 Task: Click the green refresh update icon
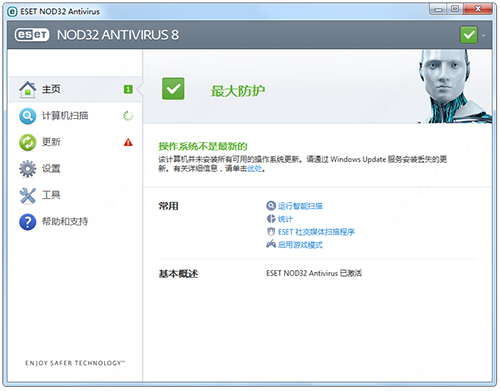(x=28, y=142)
